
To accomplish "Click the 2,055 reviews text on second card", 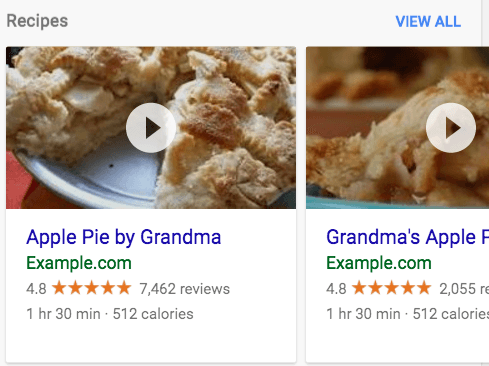I will pos(464,289).
